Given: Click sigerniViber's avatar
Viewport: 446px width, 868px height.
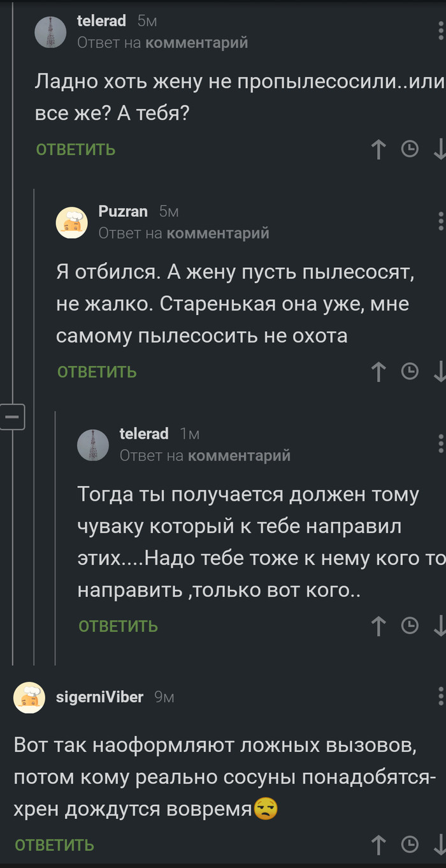Looking at the screenshot, I should (29, 697).
